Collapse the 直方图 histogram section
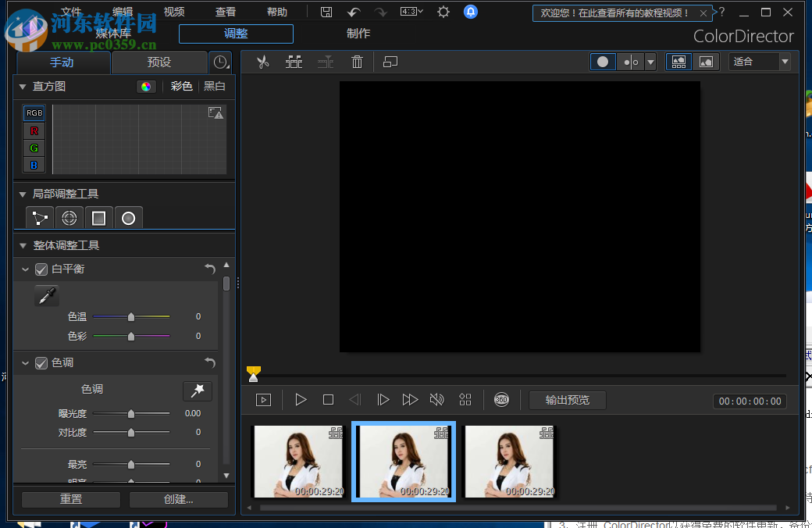The width and height of the screenshot is (812, 528). point(22,86)
